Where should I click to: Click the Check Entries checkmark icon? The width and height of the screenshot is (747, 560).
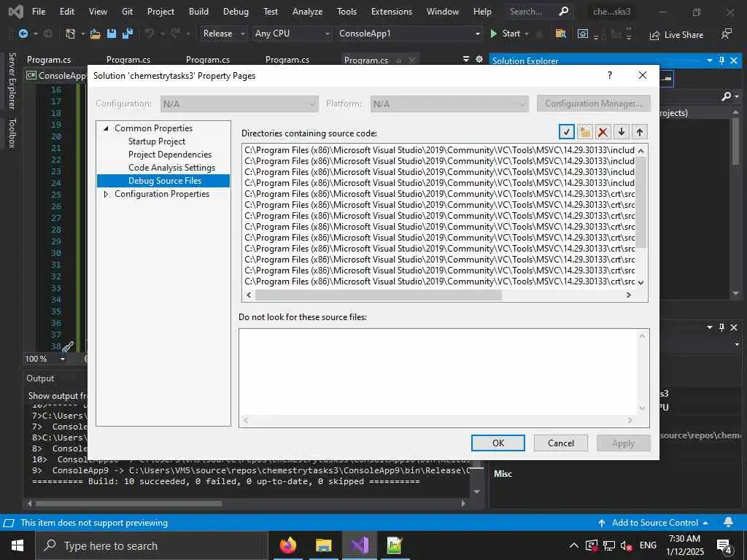(566, 132)
